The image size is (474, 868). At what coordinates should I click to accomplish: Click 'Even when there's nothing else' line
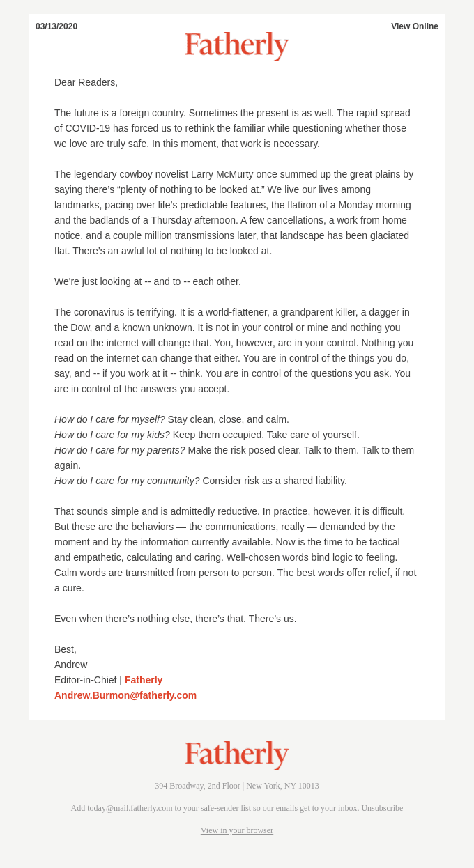click(x=176, y=619)
